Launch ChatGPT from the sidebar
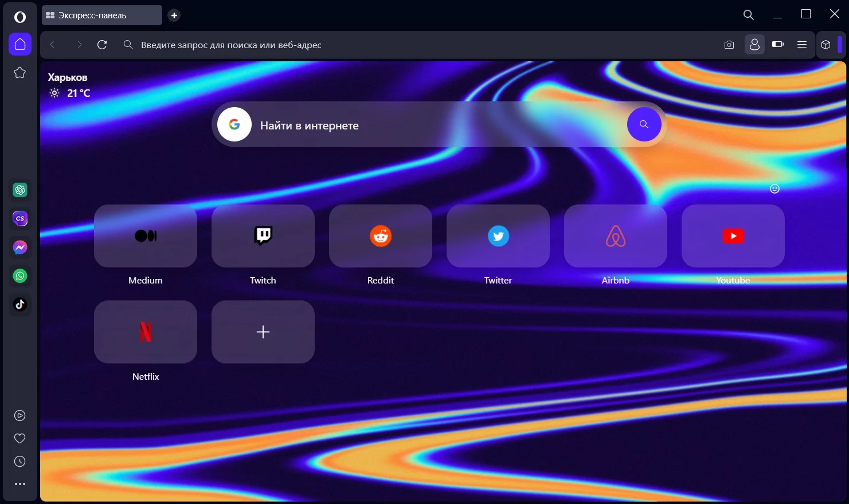 tap(20, 190)
